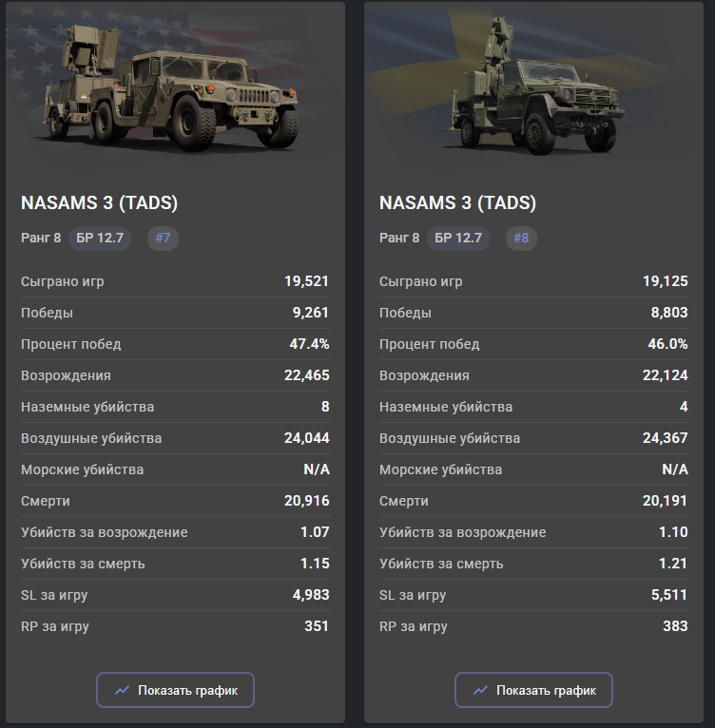
Task: Click "Ранг 8" label in the Swedish vehicle card
Action: coord(399,238)
